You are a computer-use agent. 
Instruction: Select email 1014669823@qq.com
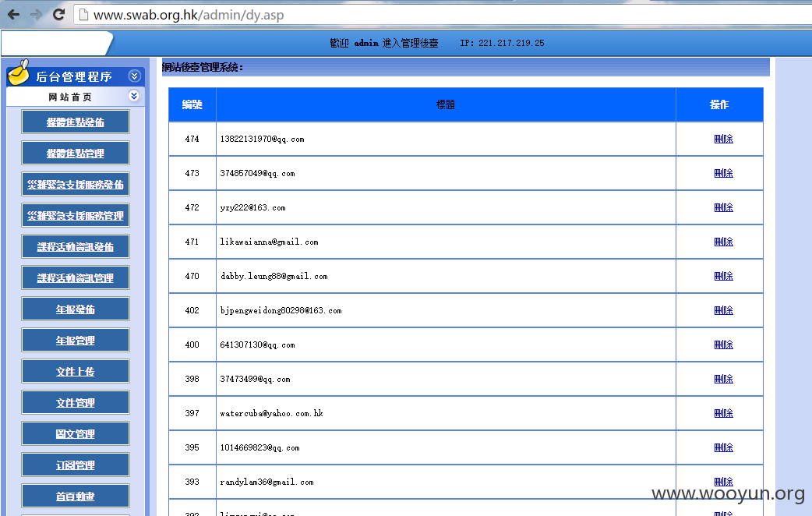pyautogui.click(x=260, y=447)
